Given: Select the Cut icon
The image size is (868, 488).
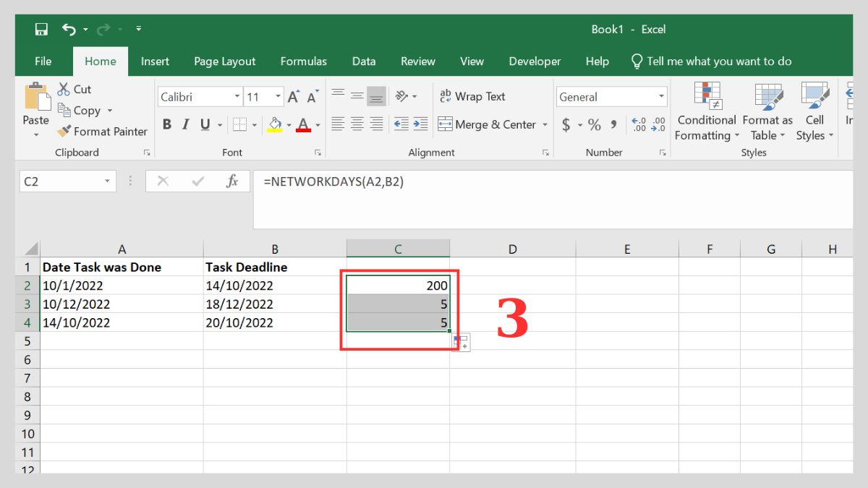Looking at the screenshot, I should [62, 89].
